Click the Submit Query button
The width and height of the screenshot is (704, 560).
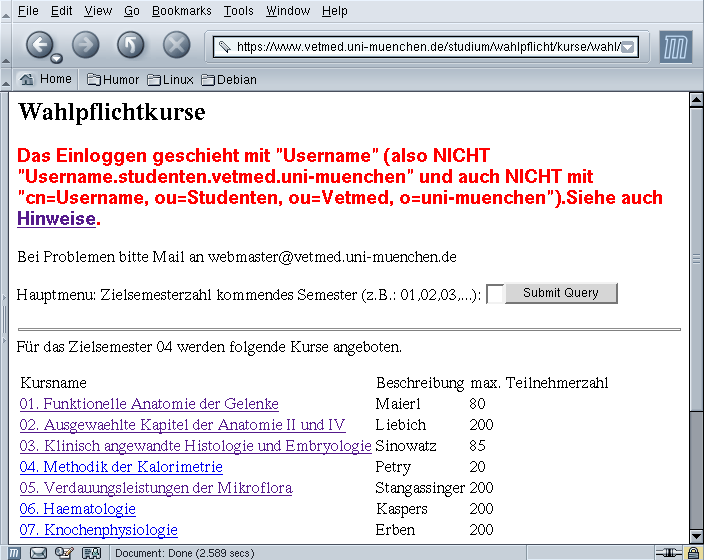click(561, 293)
